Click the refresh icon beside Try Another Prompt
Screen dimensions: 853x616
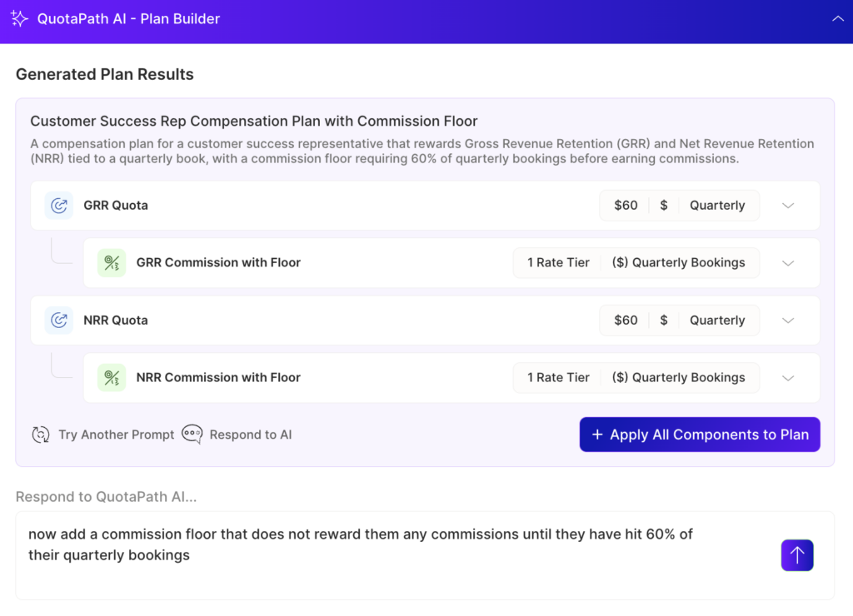[x=41, y=434]
